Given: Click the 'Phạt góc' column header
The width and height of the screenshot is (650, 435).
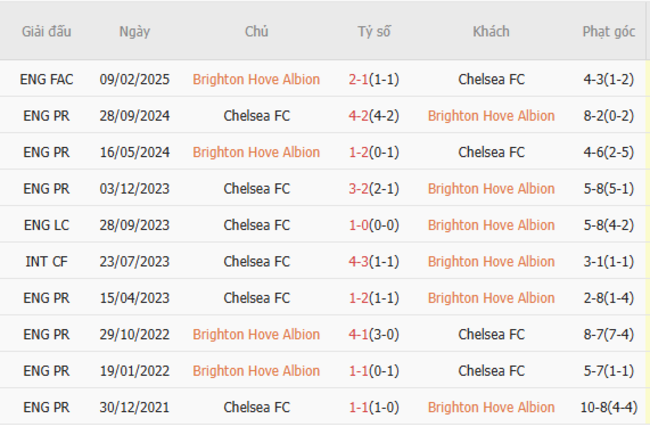Looking at the screenshot, I should (x=608, y=32).
